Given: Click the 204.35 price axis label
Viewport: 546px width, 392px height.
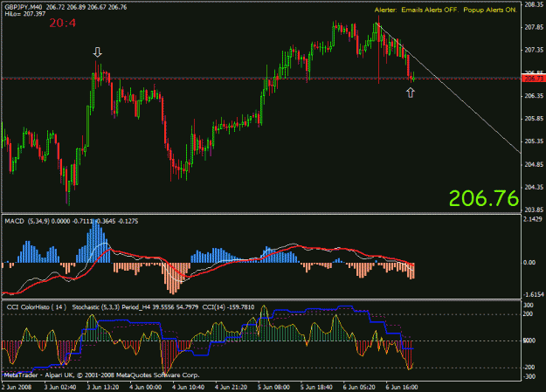Looking at the screenshot, I should click(x=534, y=188).
